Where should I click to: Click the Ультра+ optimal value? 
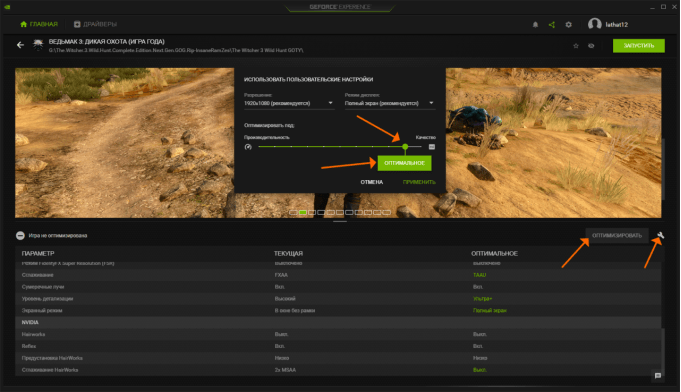482,299
